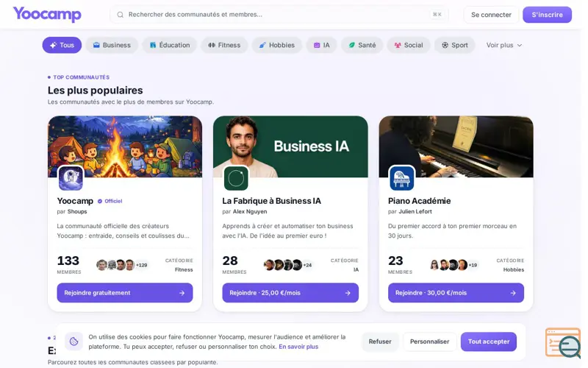Click the 'Les plus populaires' heading

(96, 91)
